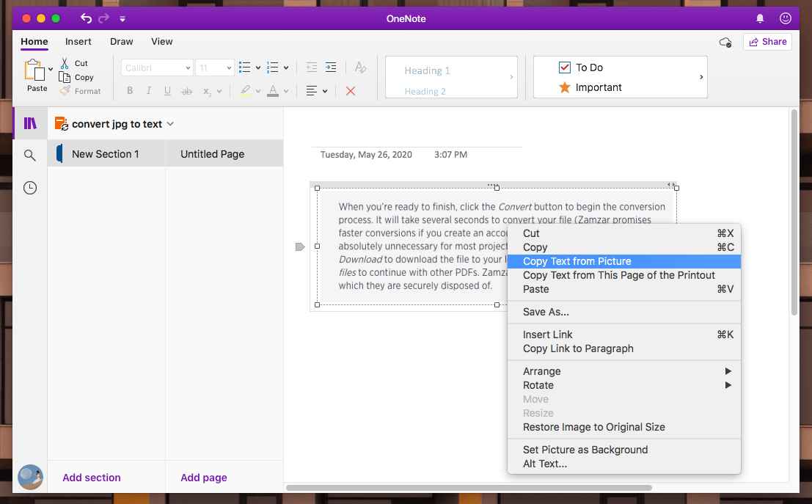Click the Cut scissors icon
This screenshot has width=812, height=504.
pos(65,63)
